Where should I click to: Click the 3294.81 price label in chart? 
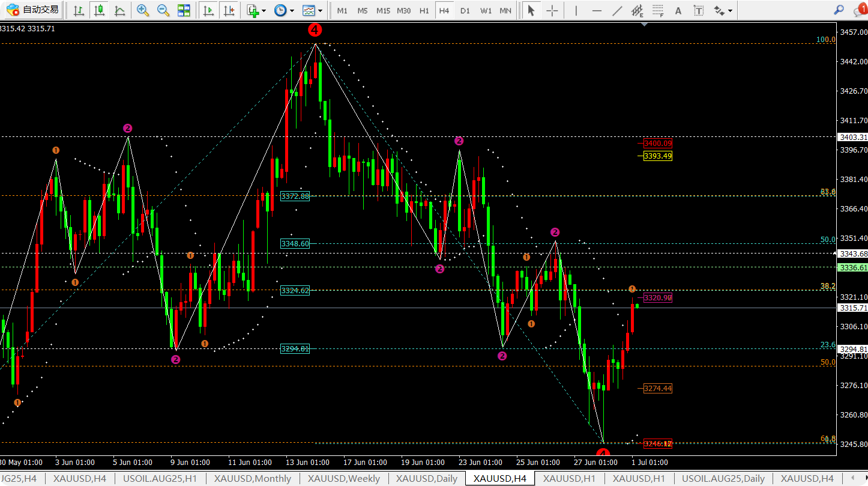[295, 349]
